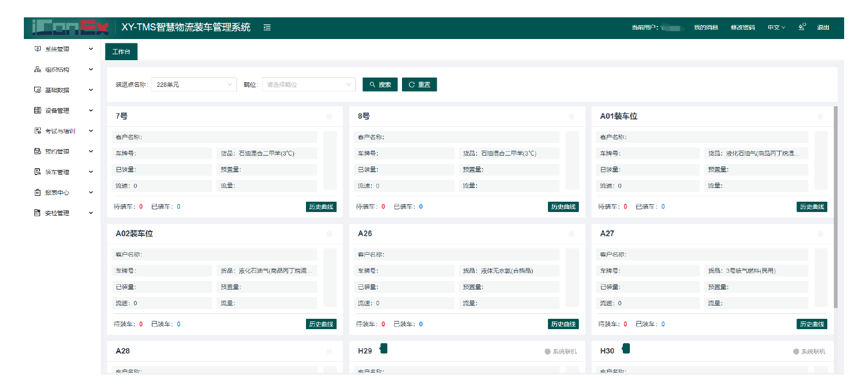Expand the 报表中心 menu chevron
Image resolution: width=868 pixels, height=392 pixels.
(x=91, y=192)
